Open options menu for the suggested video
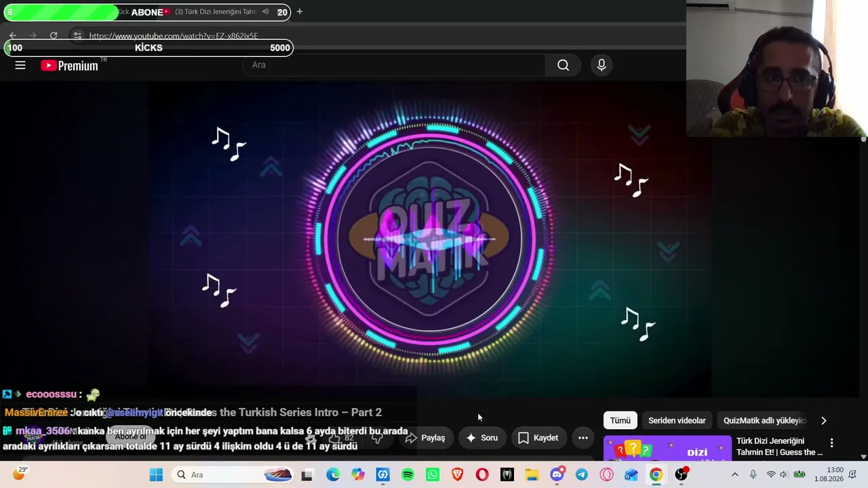The width and height of the screenshot is (868, 488). (x=832, y=443)
